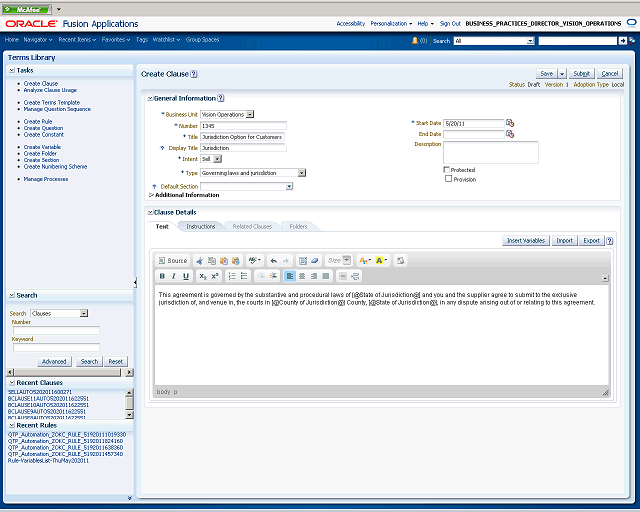Screen dimensions: 640x512
Task: Apply subscript formatting
Action: pos(203,276)
